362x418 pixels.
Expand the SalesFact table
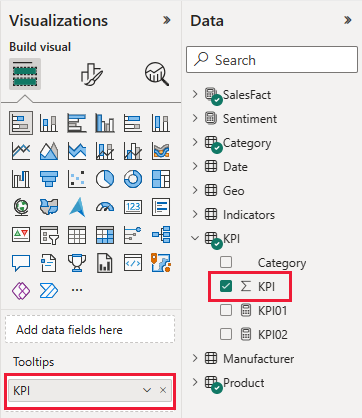tap(195, 94)
